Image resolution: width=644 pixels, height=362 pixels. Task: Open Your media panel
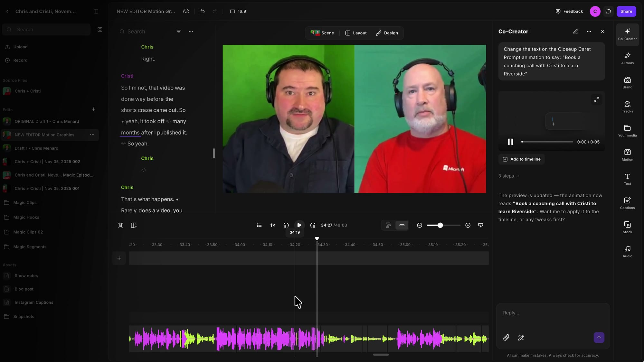coord(627,131)
